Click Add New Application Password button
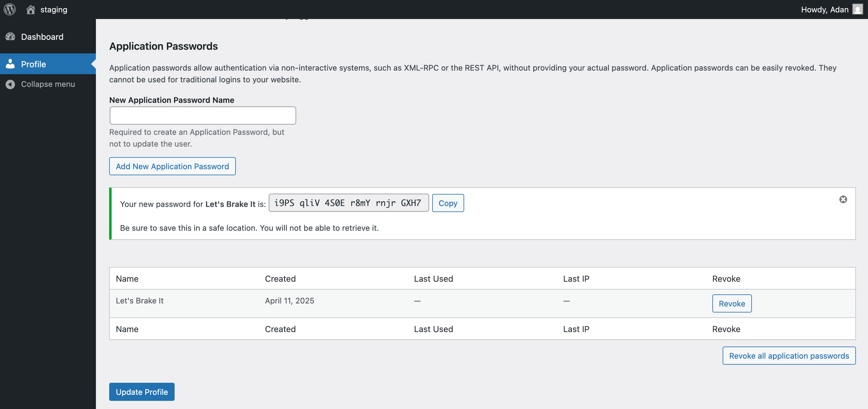The image size is (868, 409). coord(172,166)
